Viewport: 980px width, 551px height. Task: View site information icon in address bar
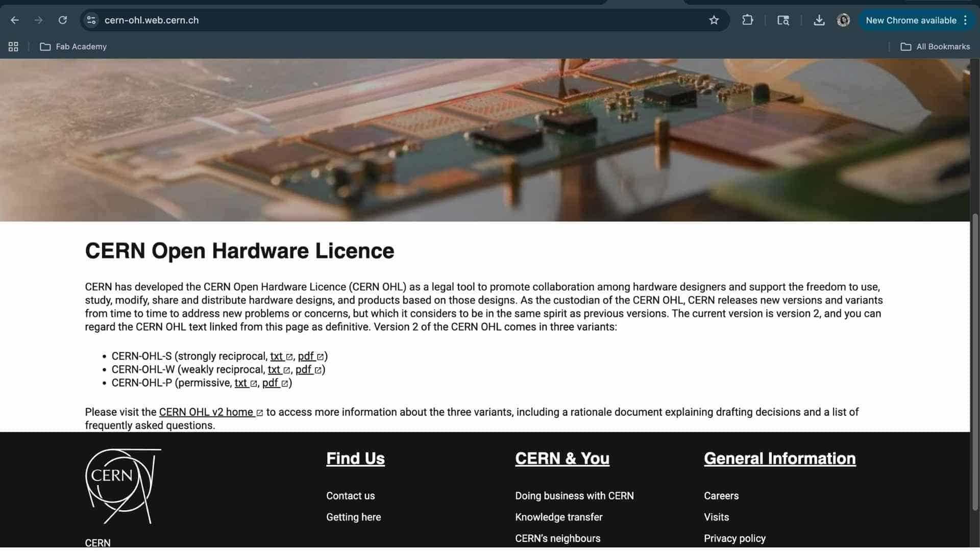point(91,20)
